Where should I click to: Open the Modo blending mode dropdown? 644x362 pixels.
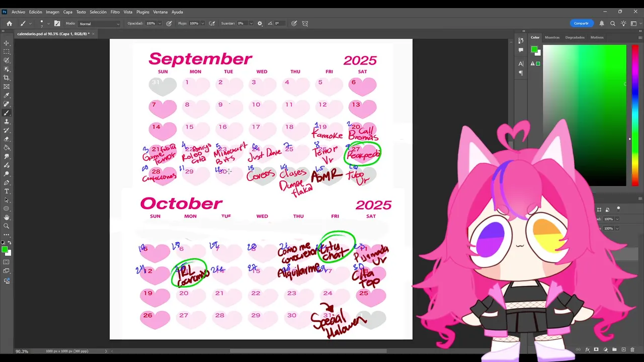coord(99,24)
